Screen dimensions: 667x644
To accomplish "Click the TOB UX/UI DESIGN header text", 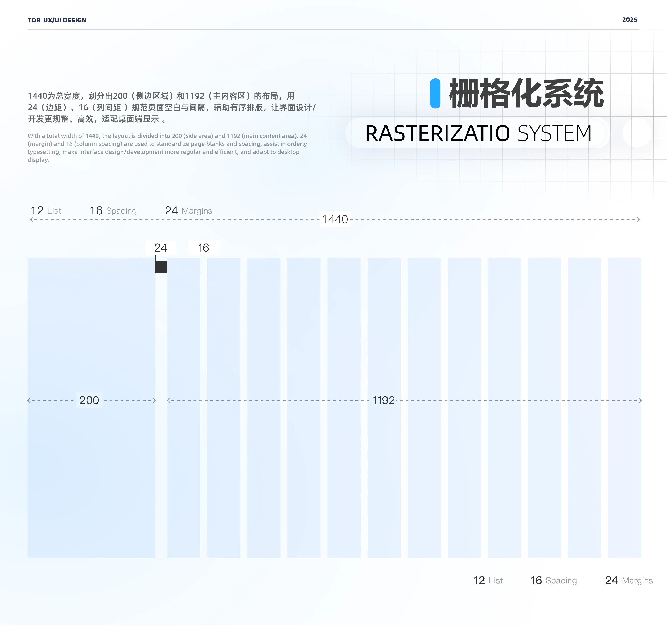I will (x=57, y=20).
